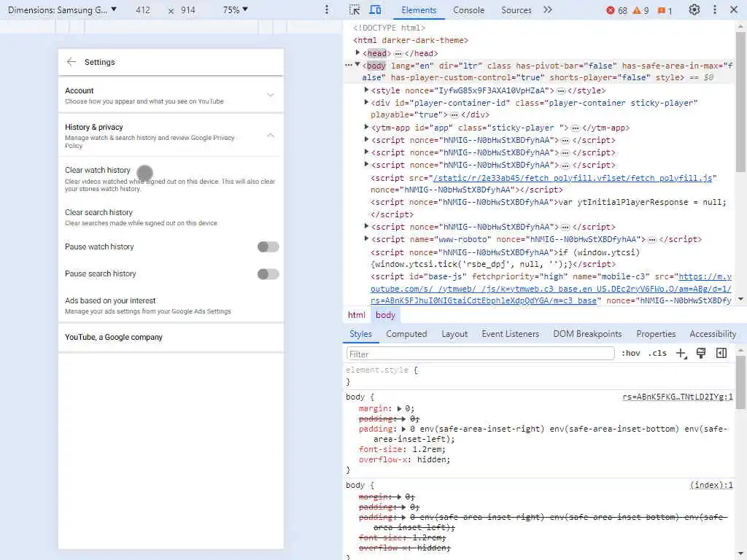747x560 pixels.
Task: Click the font-size 1.2rem value
Action: (x=428, y=449)
